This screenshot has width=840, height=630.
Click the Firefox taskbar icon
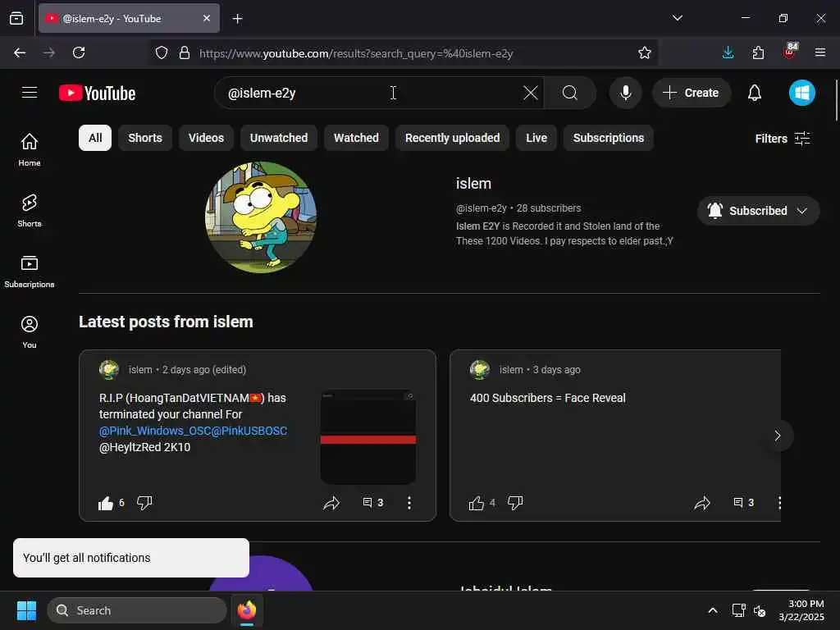pyautogui.click(x=247, y=610)
